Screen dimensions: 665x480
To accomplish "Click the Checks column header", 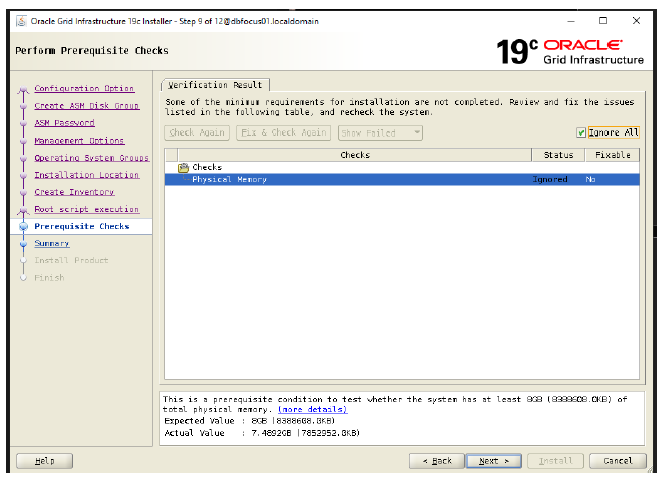I will pyautogui.click(x=355, y=155).
